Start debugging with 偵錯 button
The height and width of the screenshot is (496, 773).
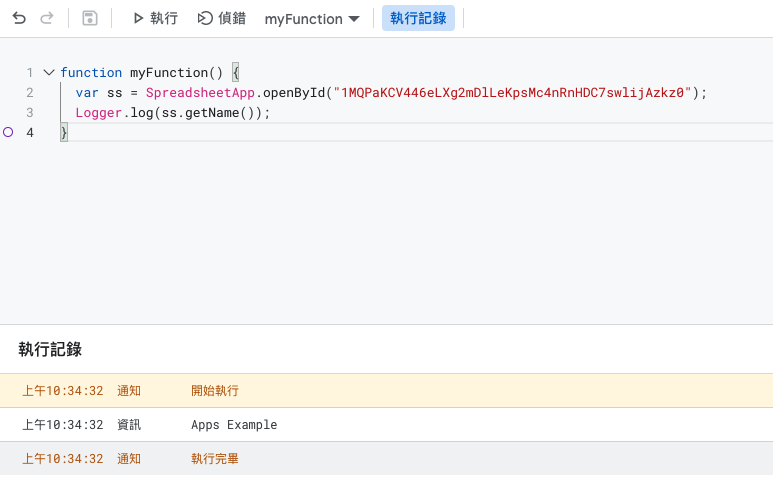[x=221, y=18]
